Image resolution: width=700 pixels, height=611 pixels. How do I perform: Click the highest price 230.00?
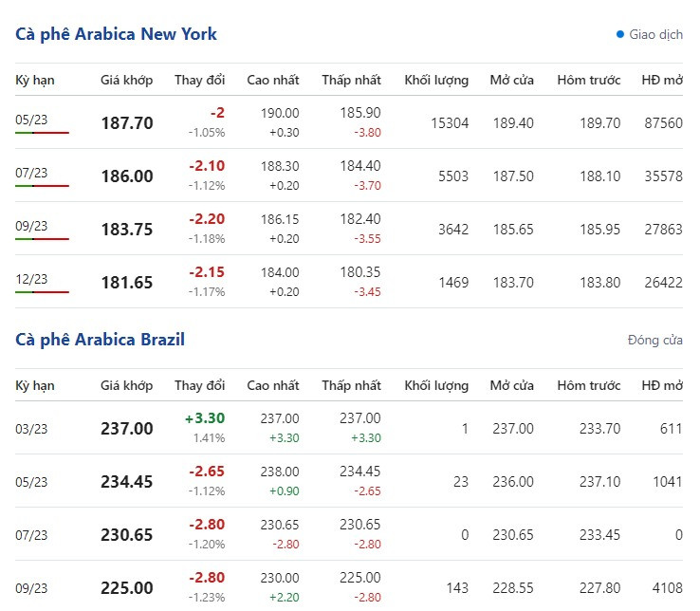tap(280, 578)
